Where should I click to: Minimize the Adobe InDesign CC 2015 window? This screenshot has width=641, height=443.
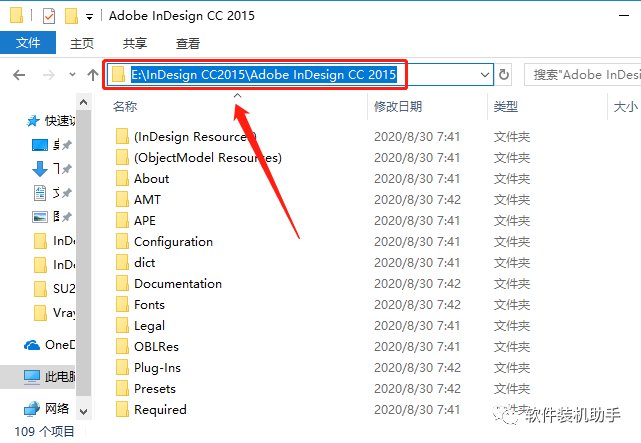coord(624,16)
